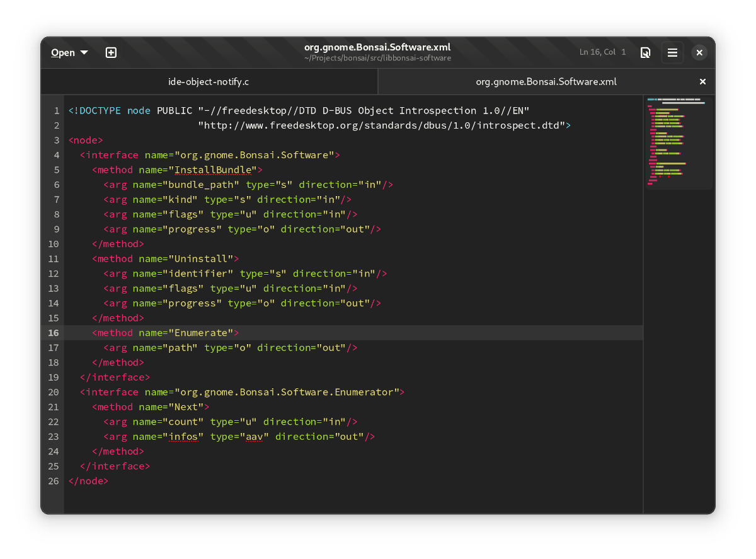Click the Enumerate method name on line 16
This screenshot has height=559, width=756.
click(200, 333)
